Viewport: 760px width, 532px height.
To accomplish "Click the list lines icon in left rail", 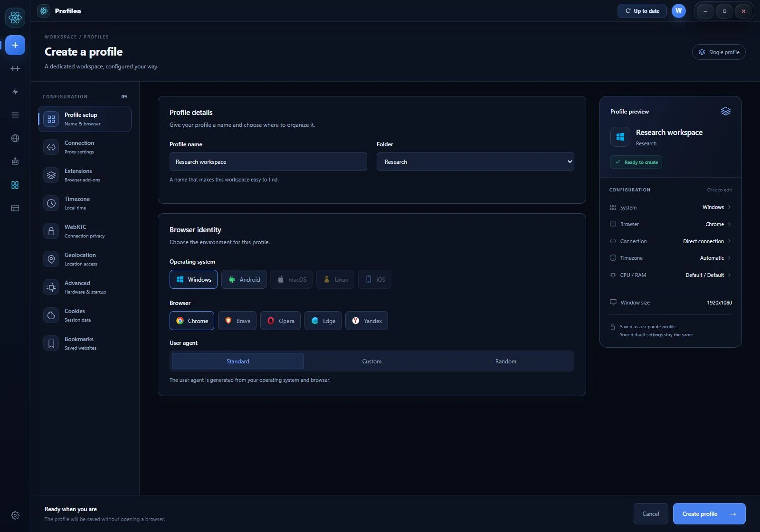I will tap(15, 115).
